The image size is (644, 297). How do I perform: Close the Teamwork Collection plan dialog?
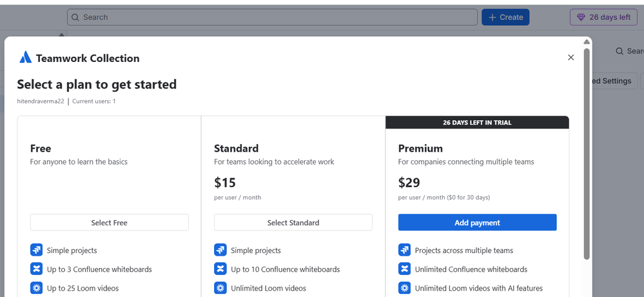pos(571,57)
